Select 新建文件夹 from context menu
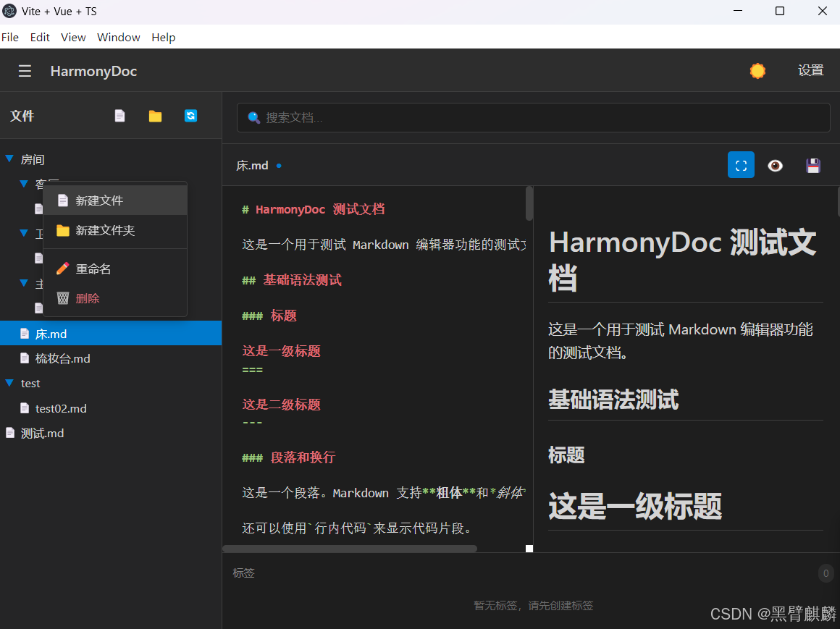The height and width of the screenshot is (629, 840). coord(115,230)
